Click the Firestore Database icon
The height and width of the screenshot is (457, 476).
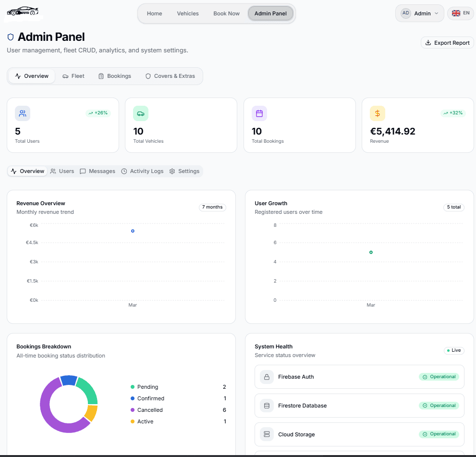pyautogui.click(x=267, y=405)
